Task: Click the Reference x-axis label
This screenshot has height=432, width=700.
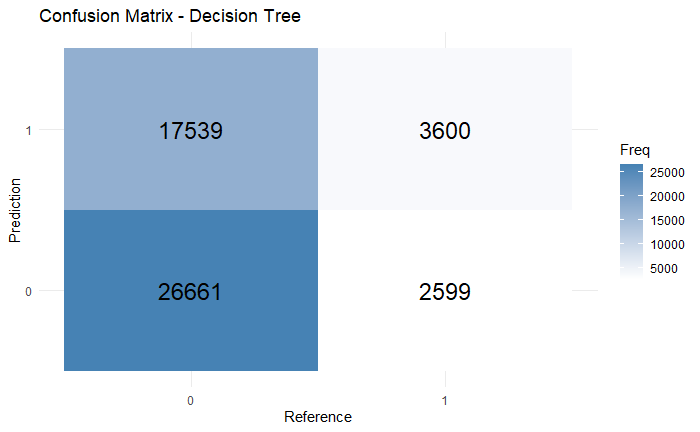Action: coord(318,416)
